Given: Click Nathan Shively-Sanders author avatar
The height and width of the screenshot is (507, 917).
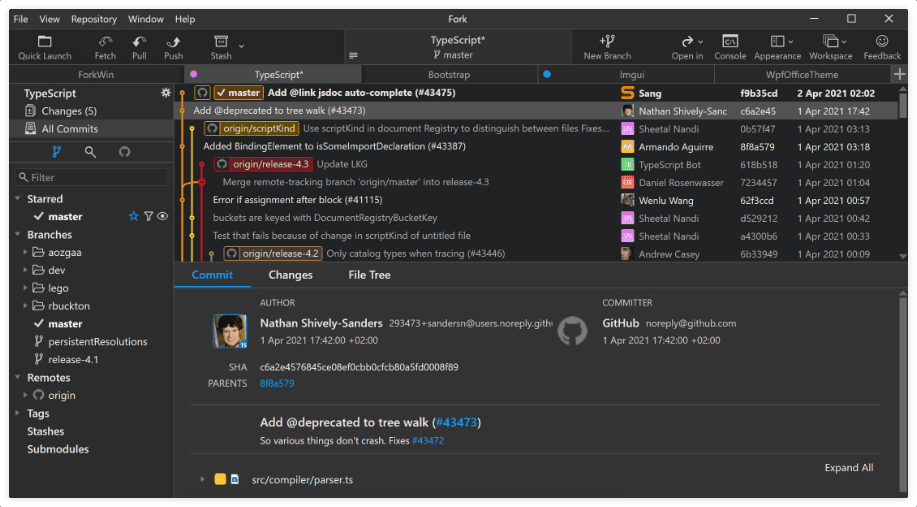Looking at the screenshot, I should [x=229, y=331].
